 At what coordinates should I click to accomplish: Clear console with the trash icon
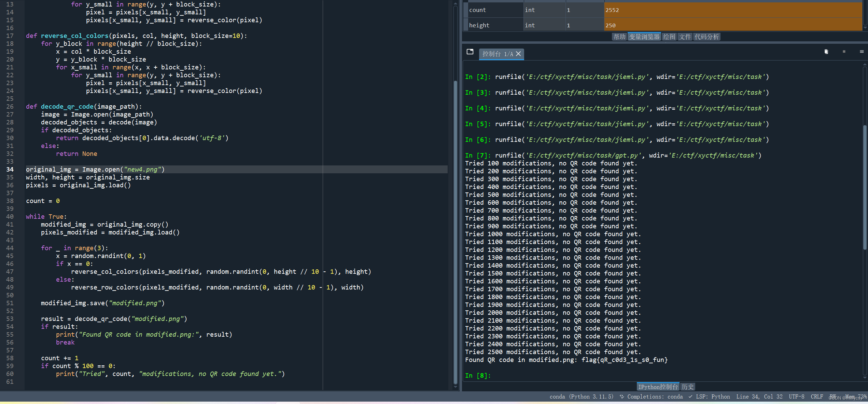[x=826, y=52]
